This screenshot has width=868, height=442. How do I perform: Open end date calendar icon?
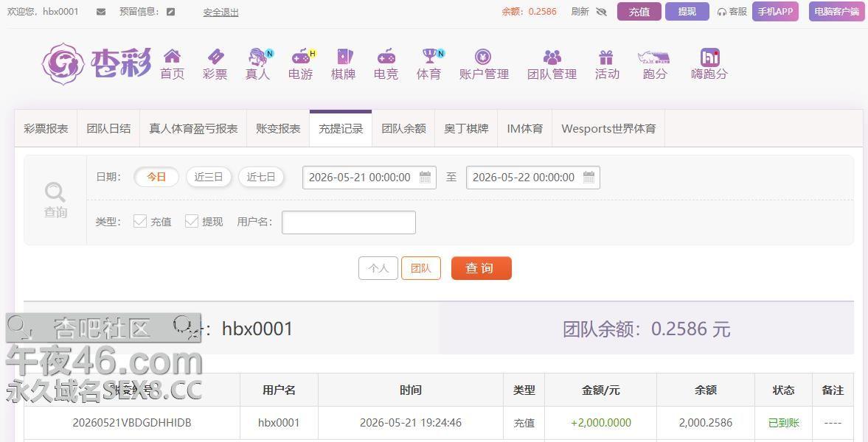(589, 177)
